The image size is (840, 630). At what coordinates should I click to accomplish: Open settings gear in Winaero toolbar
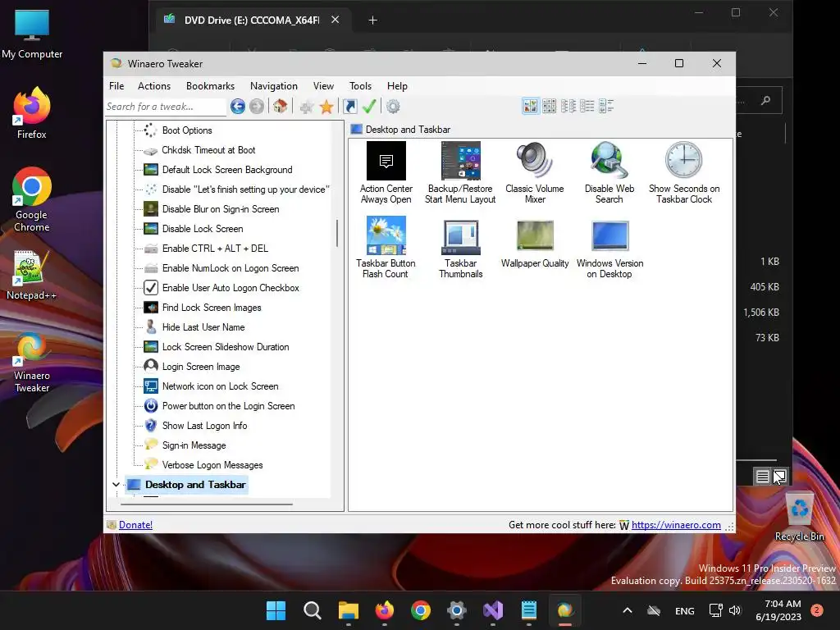pos(393,107)
